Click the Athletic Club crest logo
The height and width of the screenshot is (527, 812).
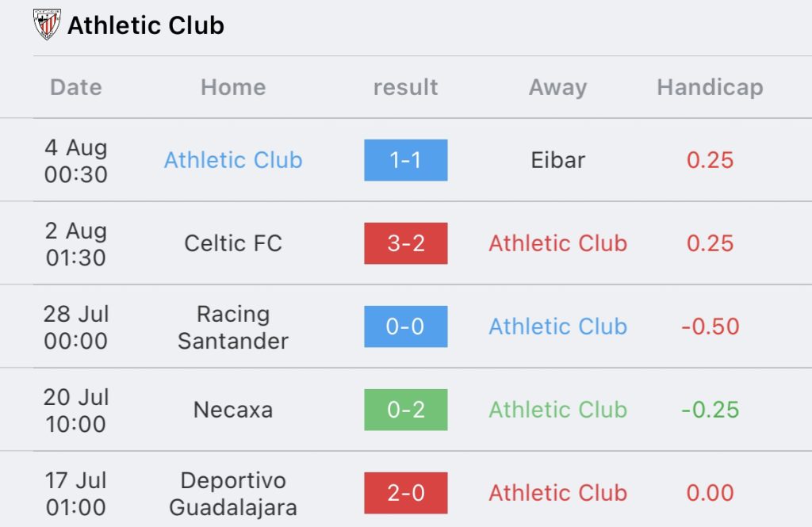(47, 25)
